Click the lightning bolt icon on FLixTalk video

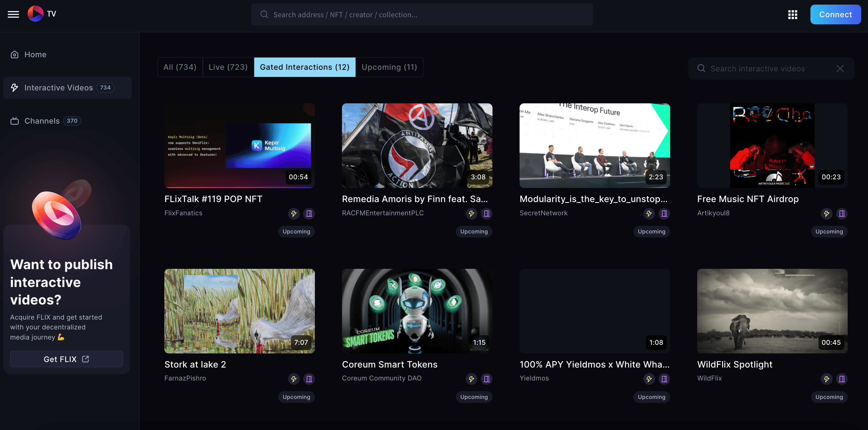pyautogui.click(x=293, y=213)
